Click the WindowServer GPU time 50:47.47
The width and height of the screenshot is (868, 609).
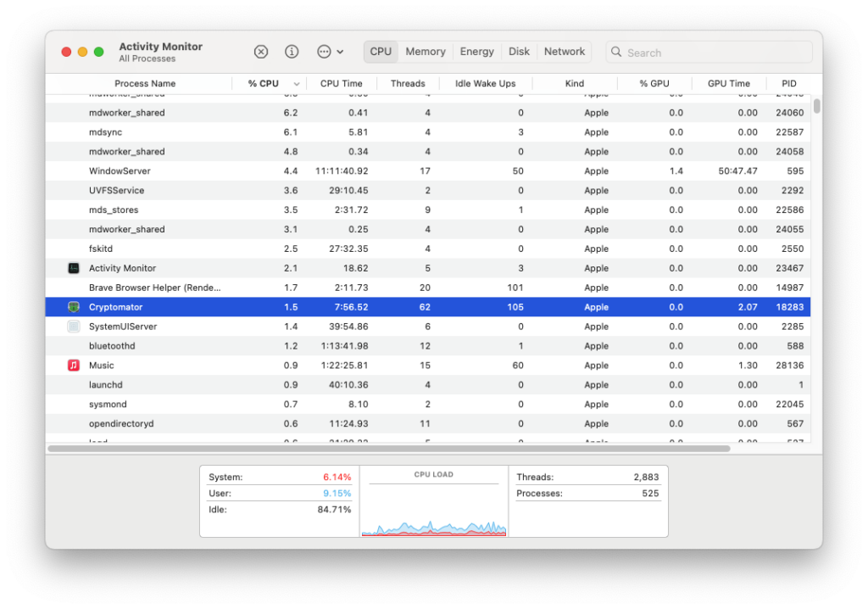point(738,170)
